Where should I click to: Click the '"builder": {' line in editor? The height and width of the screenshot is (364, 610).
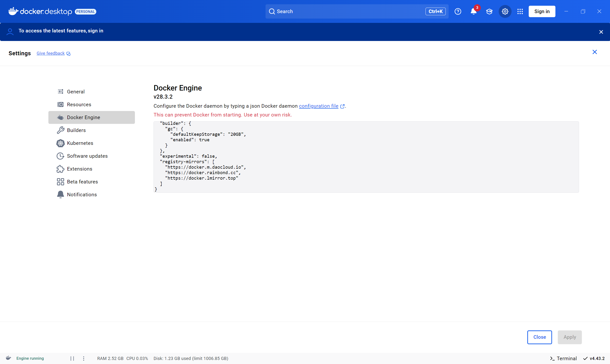175,123
